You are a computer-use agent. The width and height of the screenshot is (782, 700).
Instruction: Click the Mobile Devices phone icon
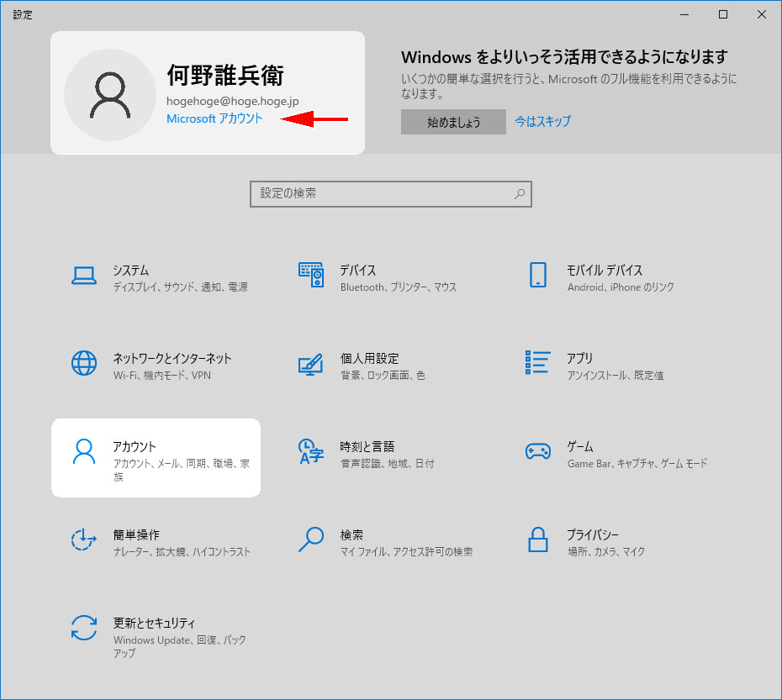(538, 275)
